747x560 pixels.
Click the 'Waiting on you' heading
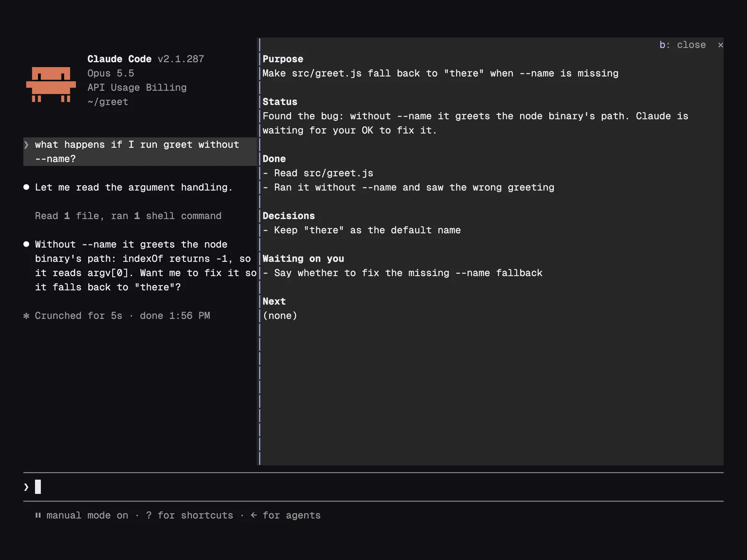[303, 259]
